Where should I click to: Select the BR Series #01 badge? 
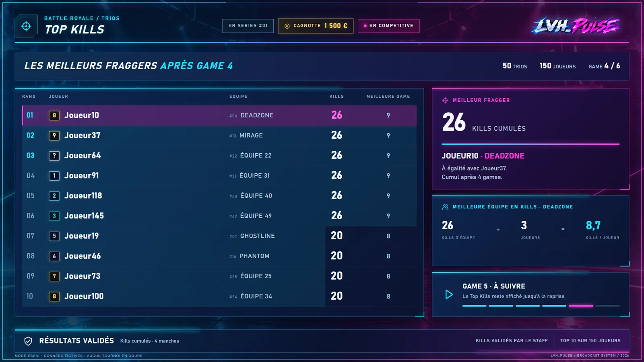(x=248, y=26)
